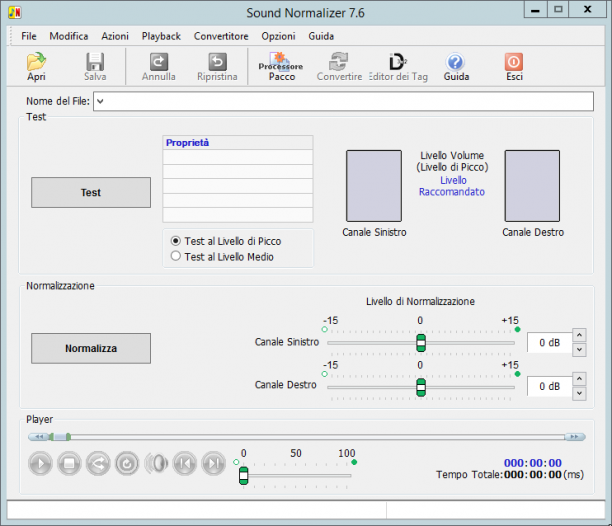Image resolution: width=612 pixels, height=526 pixels.
Task: Jump to start with skip-back button
Action: tap(185, 464)
